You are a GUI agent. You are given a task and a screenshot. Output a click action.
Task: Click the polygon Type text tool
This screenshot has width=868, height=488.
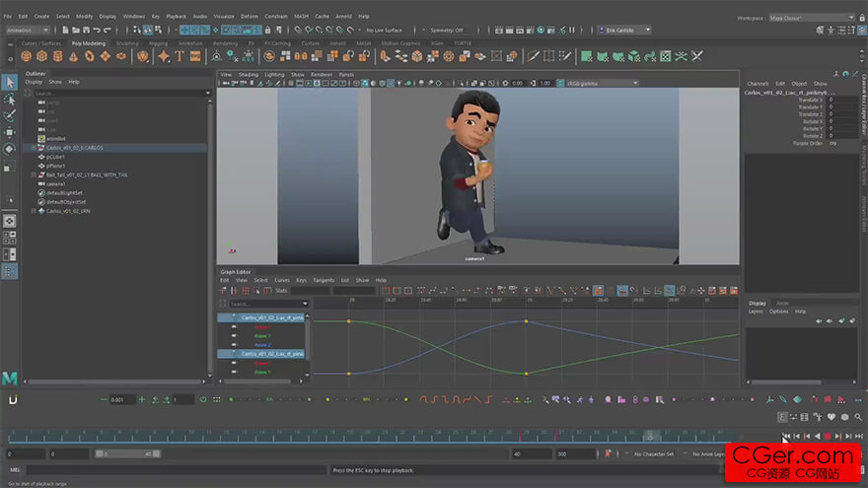click(180, 56)
